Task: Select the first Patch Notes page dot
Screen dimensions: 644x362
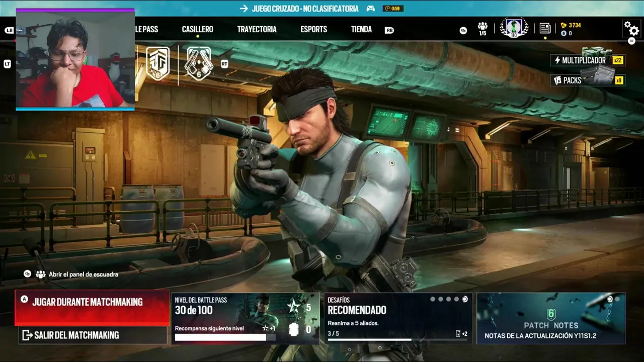Action: tap(610, 299)
